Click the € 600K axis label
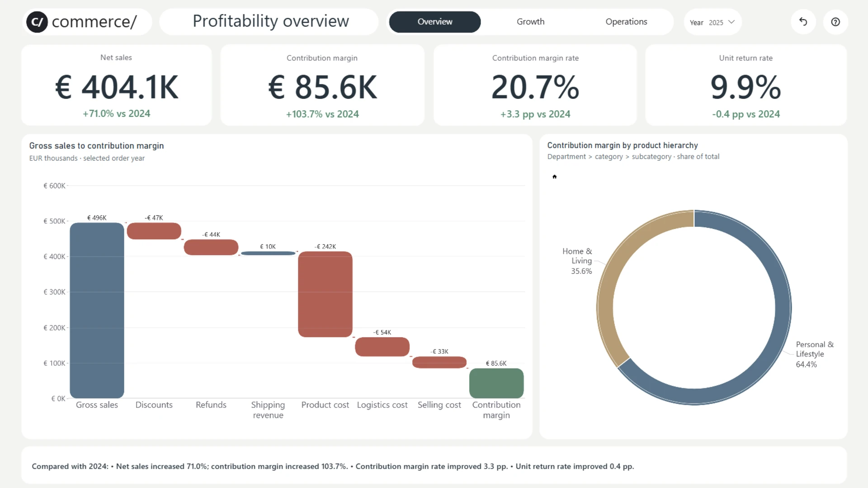 [x=54, y=186]
